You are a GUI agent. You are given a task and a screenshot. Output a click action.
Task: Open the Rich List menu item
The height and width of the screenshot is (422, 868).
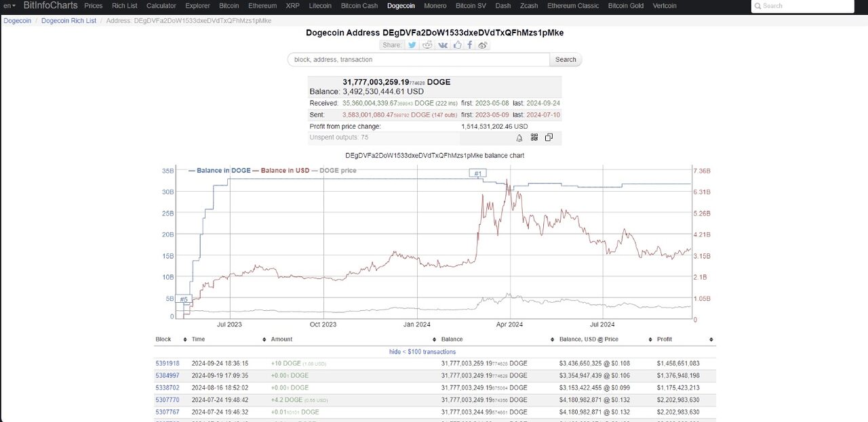(125, 6)
